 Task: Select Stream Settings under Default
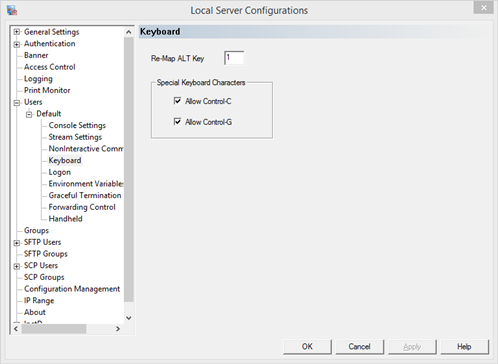pyautogui.click(x=75, y=137)
